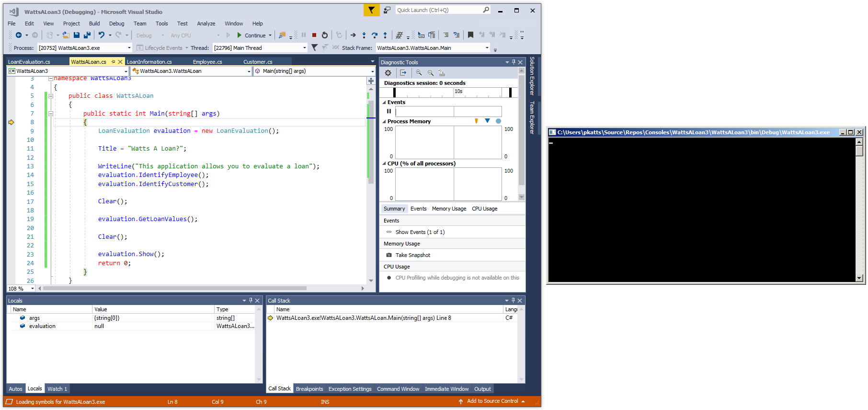Click the Save All icon
Image resolution: width=868 pixels, height=410 pixels.
(x=87, y=35)
